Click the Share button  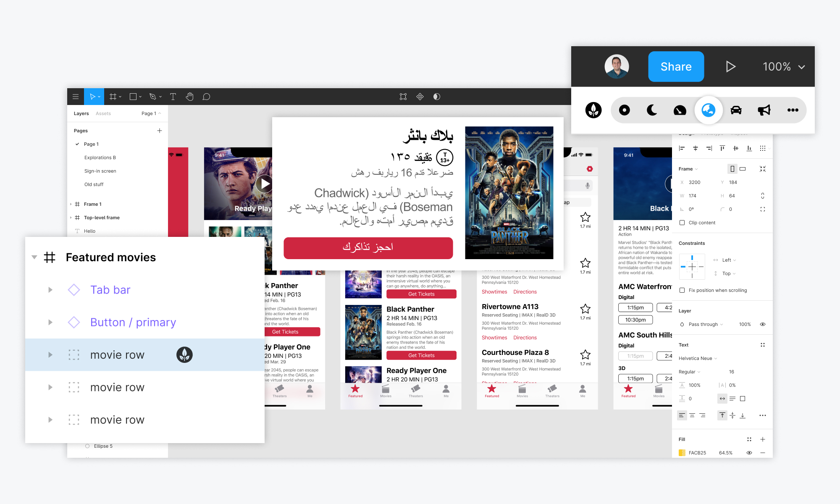pyautogui.click(x=675, y=66)
